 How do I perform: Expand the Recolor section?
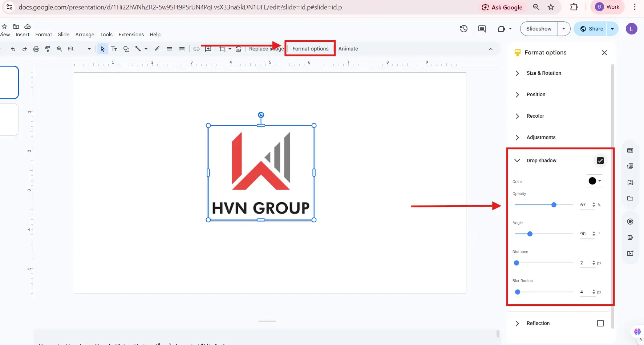[x=535, y=116]
